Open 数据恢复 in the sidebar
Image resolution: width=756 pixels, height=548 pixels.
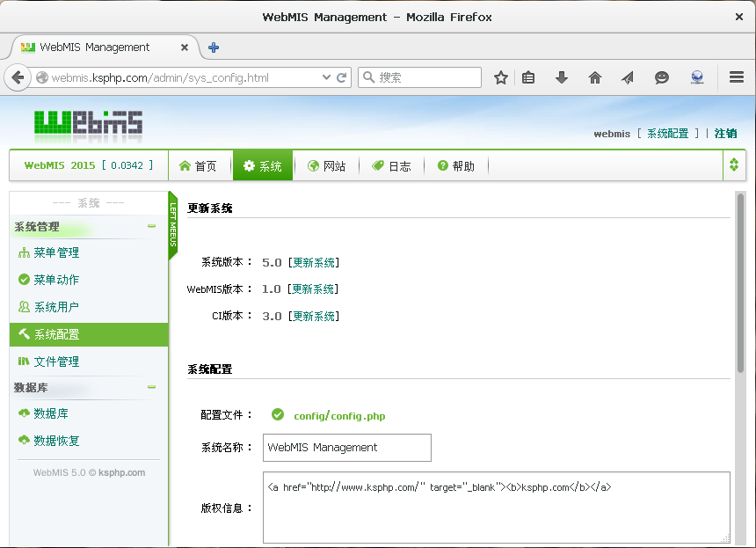pos(56,441)
